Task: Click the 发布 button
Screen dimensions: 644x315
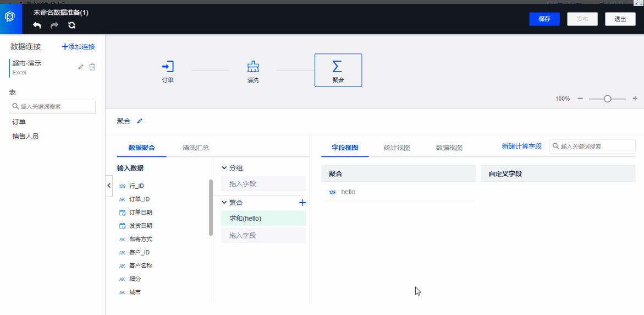Action: 582,19
